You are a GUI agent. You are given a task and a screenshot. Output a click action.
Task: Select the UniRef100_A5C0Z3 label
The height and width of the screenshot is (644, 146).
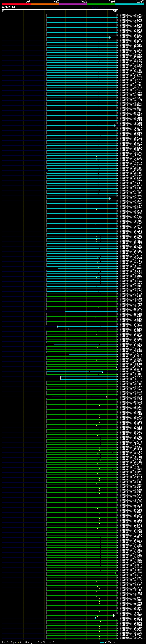[131, 48]
